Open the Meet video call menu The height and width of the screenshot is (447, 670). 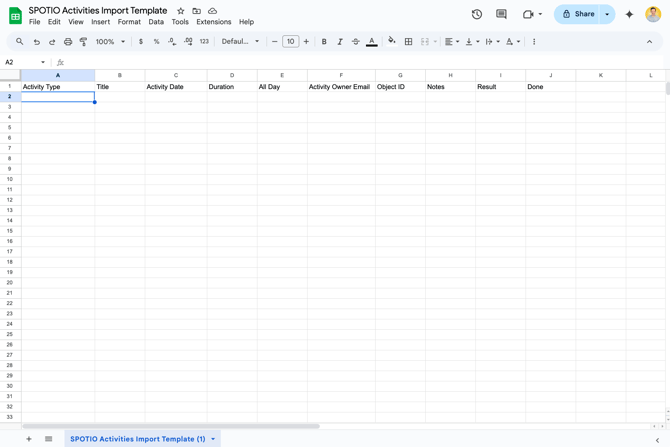pyautogui.click(x=532, y=14)
